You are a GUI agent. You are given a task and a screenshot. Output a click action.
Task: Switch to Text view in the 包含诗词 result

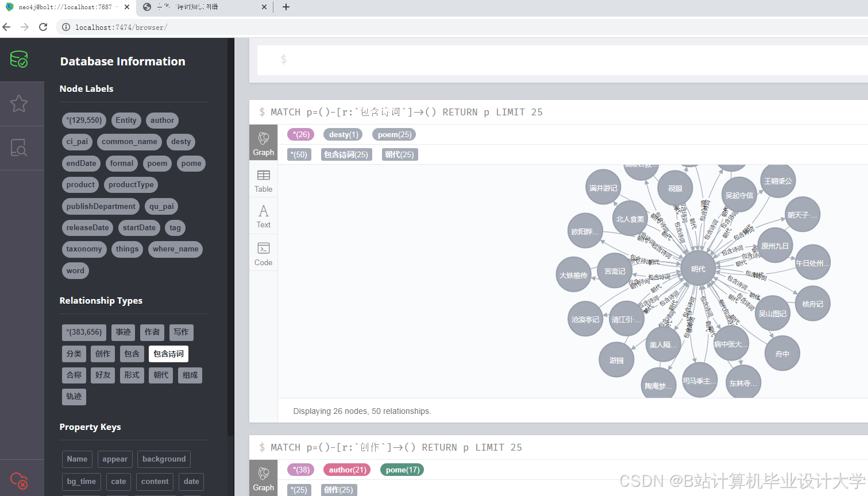coord(264,216)
